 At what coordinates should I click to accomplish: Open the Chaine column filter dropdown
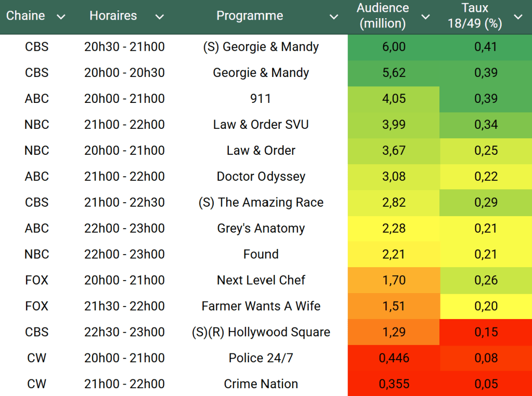[61, 17]
